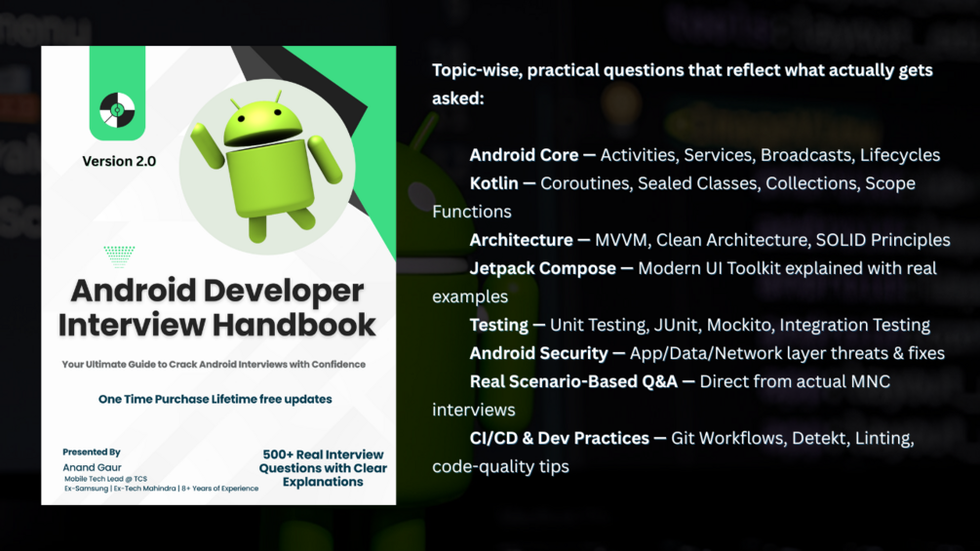Click 'Mobile Tech Lead @ TCS' line
980x551 pixels.
[105, 479]
